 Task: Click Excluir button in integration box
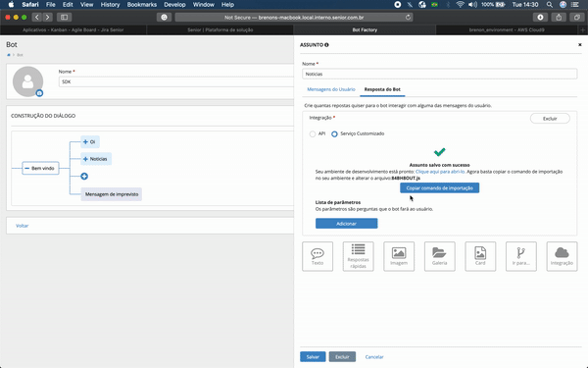[x=550, y=119]
